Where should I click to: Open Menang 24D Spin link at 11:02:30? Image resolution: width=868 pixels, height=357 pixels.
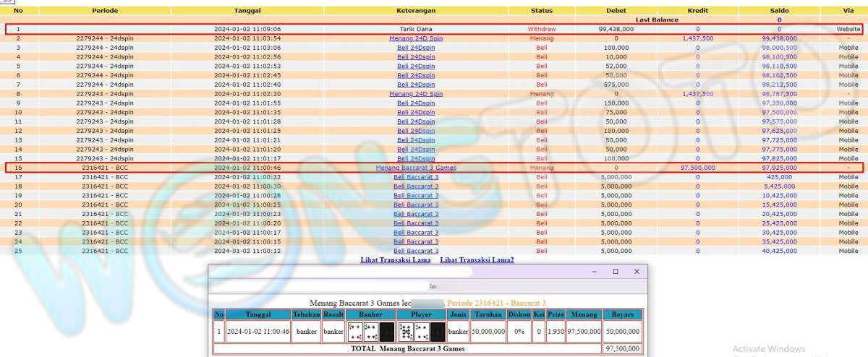(416, 93)
